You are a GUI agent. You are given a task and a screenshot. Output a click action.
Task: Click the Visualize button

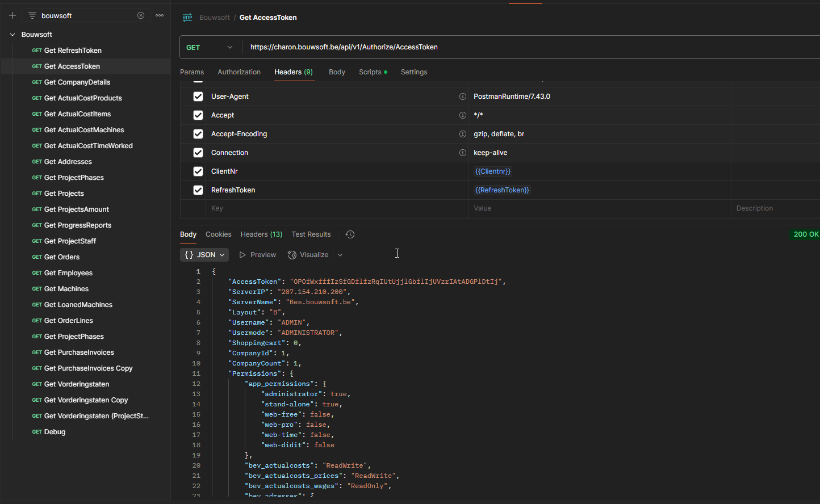pyautogui.click(x=308, y=255)
